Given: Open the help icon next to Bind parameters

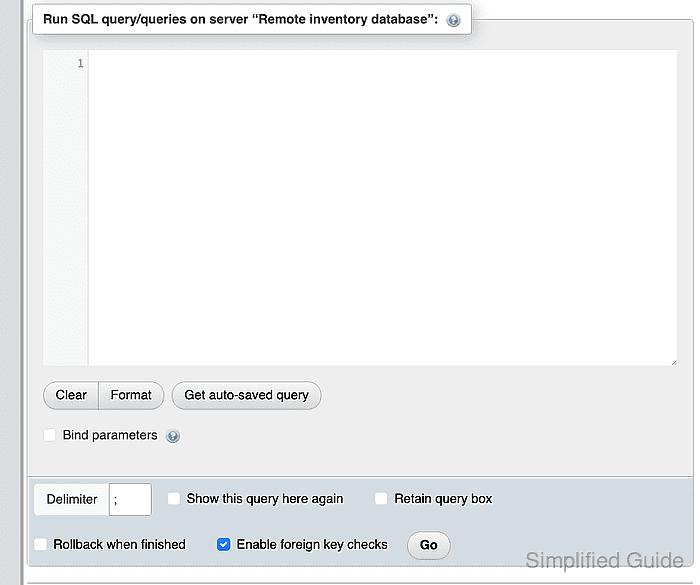Looking at the screenshot, I should pyautogui.click(x=173, y=436).
